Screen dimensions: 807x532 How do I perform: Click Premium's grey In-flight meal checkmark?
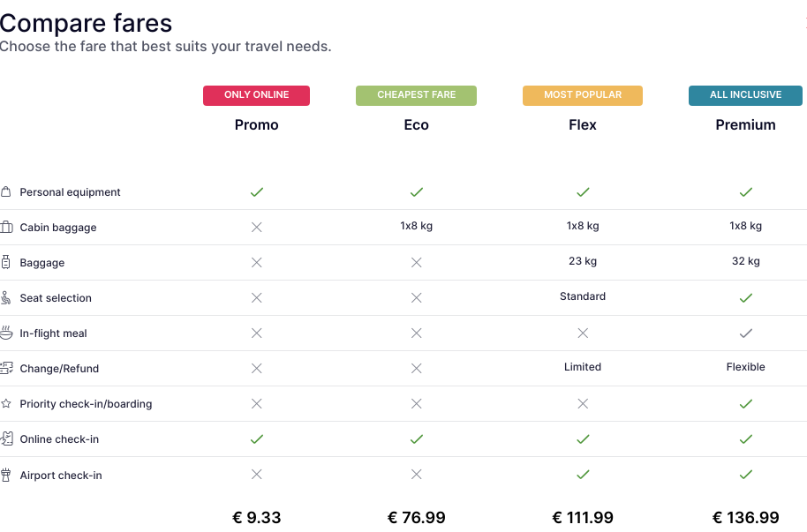pos(746,333)
